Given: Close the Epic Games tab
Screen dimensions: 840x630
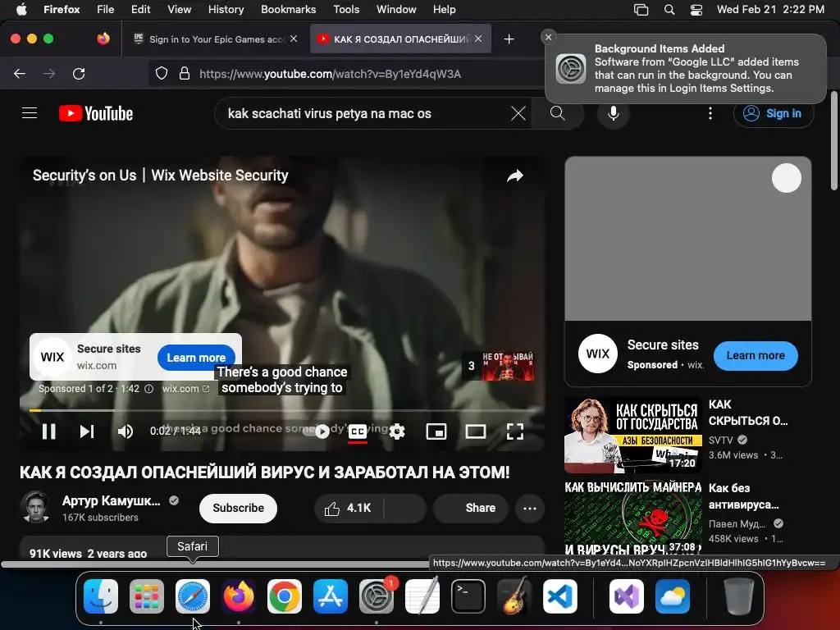Looking at the screenshot, I should click(x=294, y=39).
